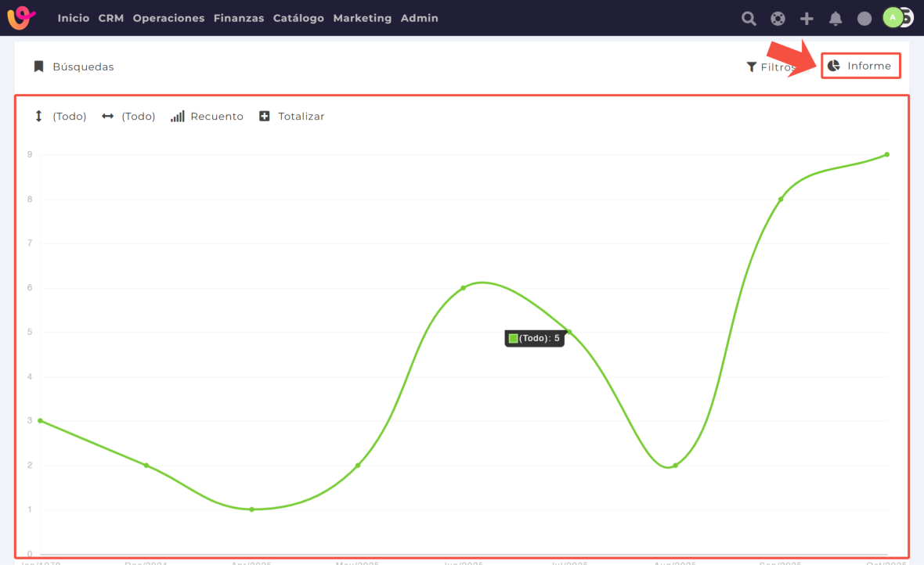Viewport: 924px width, 565px height.
Task: Toggle the Totalizar option
Action: 292,116
